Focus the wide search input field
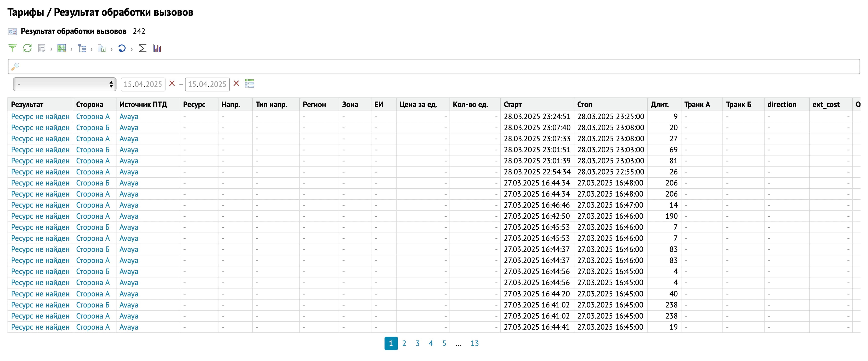The image size is (868, 361). pyautogui.click(x=434, y=66)
